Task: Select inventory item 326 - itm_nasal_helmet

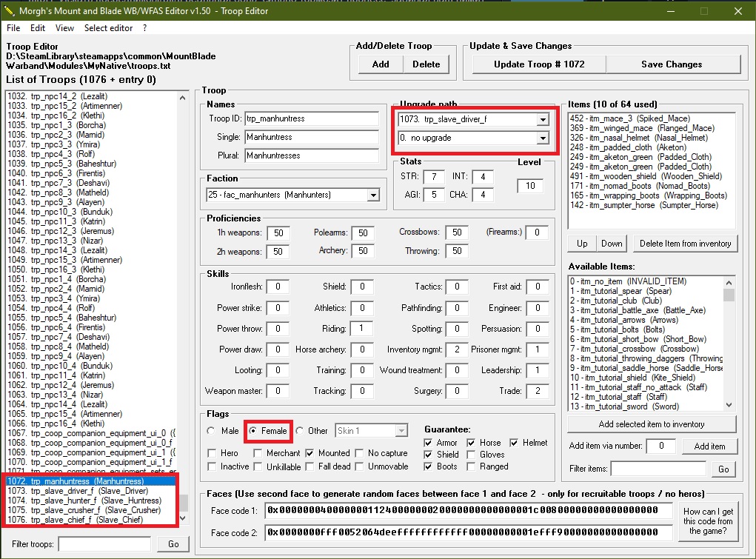Action: [652, 138]
